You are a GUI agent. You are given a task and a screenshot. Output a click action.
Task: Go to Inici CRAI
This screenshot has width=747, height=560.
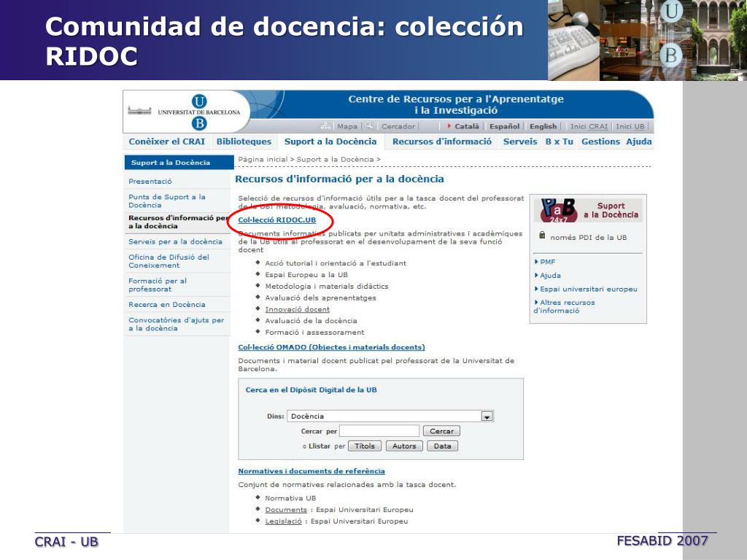(x=589, y=126)
